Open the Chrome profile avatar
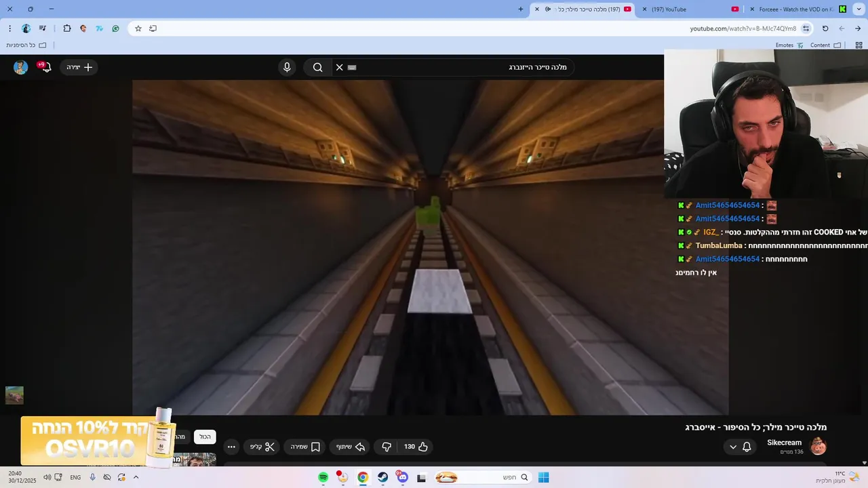 point(26,28)
